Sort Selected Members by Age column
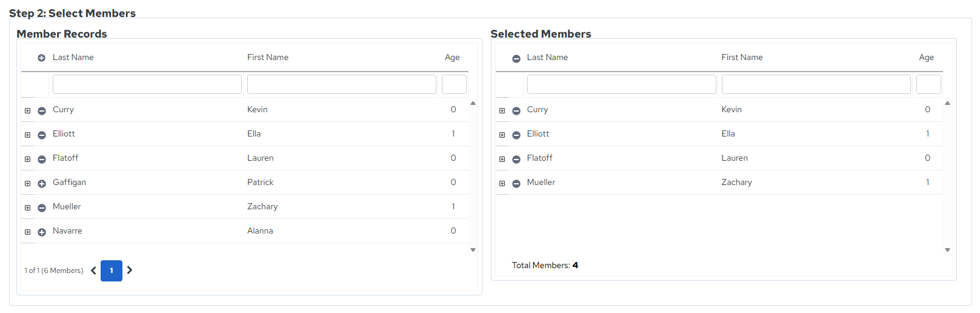The height and width of the screenshot is (313, 980). pos(926,58)
